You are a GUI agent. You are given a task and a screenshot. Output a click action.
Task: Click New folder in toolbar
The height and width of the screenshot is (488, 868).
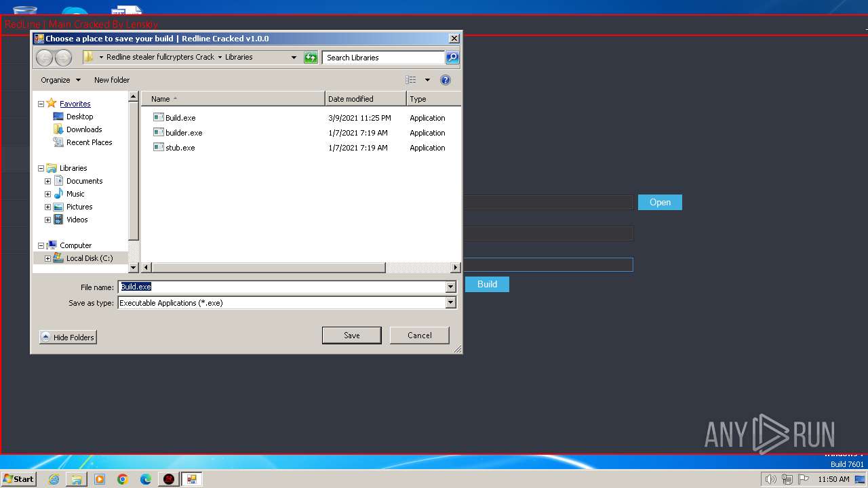(112, 80)
